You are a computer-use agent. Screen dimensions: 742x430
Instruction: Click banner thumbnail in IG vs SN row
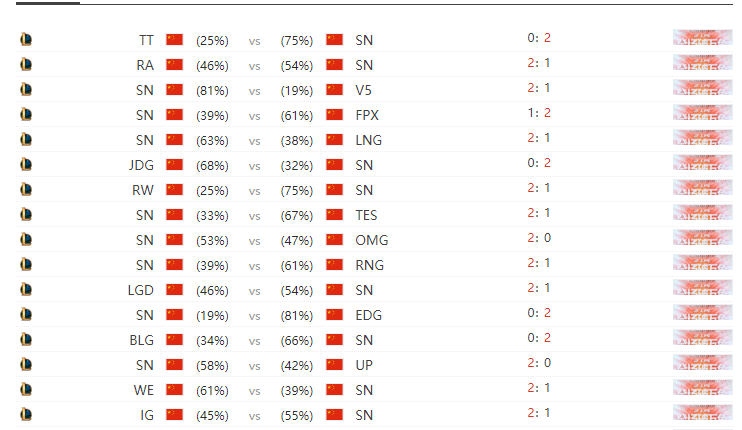(x=703, y=412)
